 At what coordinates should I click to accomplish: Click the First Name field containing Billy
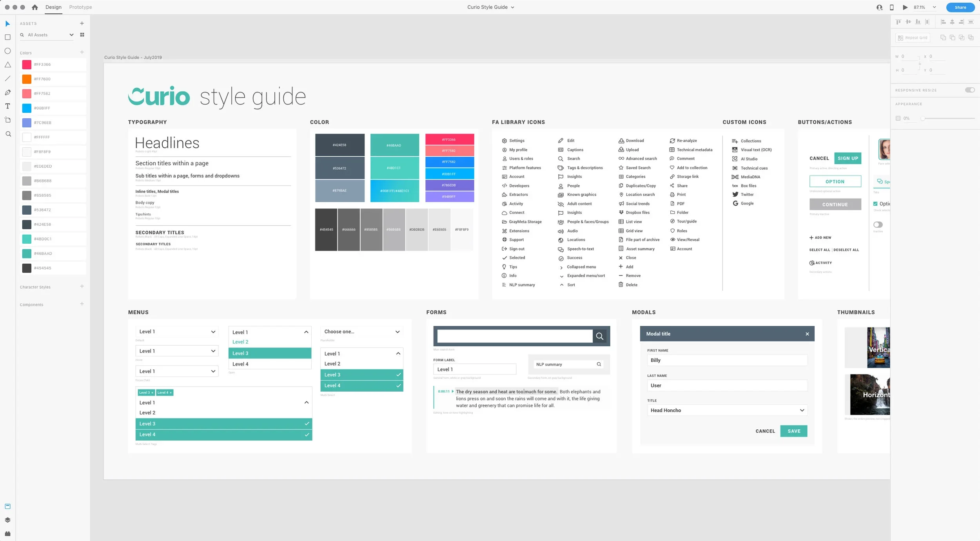pos(727,360)
